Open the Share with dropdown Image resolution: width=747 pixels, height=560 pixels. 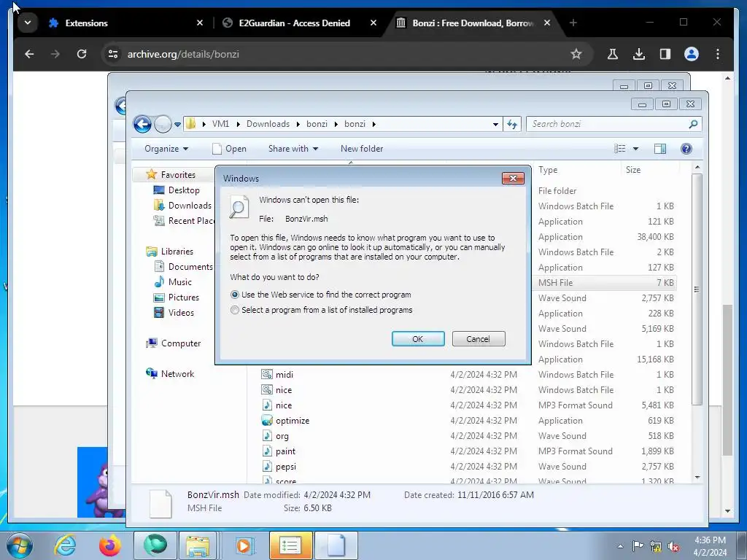pyautogui.click(x=293, y=149)
